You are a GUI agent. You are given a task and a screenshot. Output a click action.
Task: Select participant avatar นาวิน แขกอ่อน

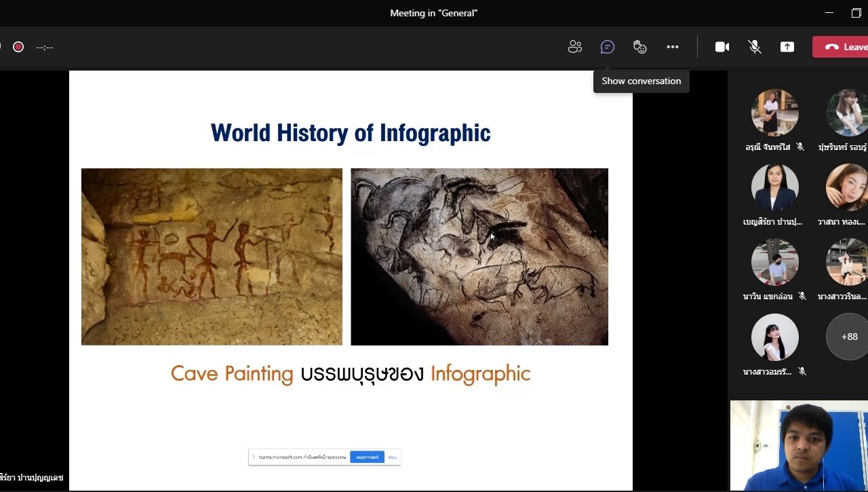pos(775,262)
